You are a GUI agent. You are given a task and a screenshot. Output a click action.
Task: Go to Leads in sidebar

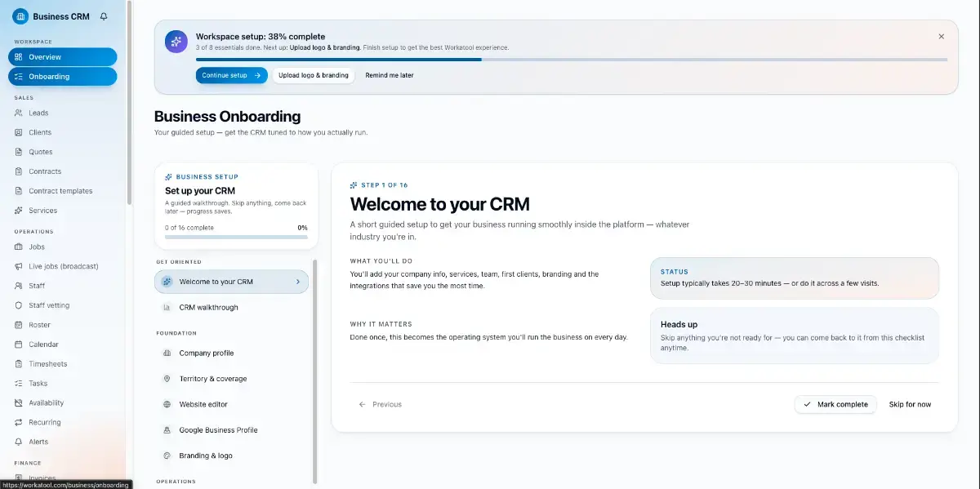[x=63, y=113]
